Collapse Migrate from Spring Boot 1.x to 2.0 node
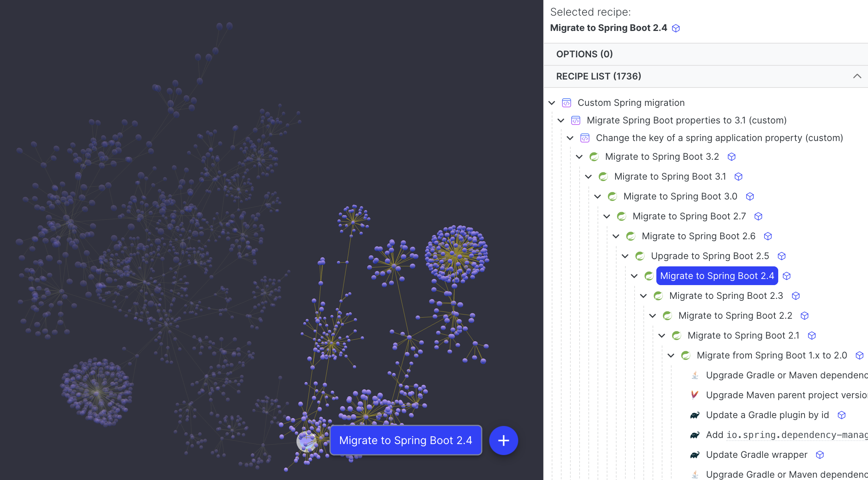Image resolution: width=868 pixels, height=480 pixels. point(671,355)
